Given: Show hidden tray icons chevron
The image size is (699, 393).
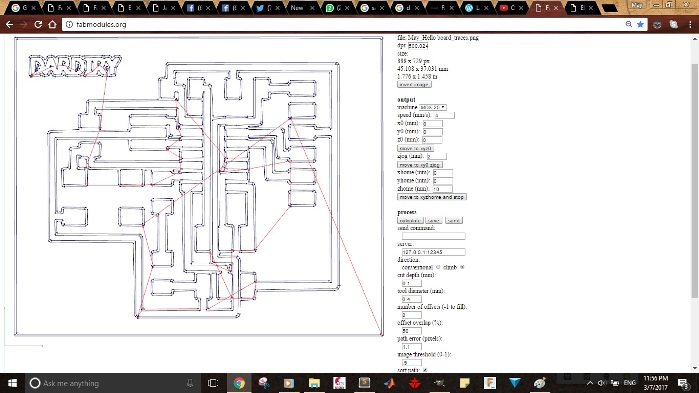Looking at the screenshot, I should coord(590,383).
